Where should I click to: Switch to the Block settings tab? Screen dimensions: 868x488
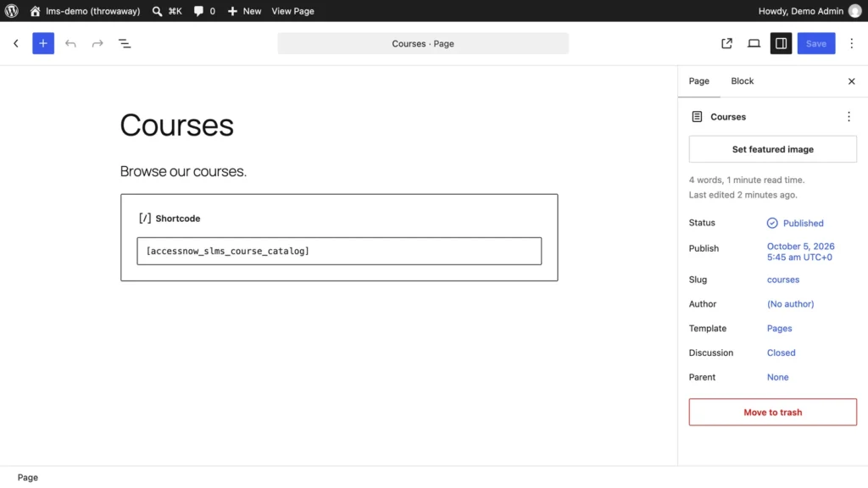pos(742,80)
